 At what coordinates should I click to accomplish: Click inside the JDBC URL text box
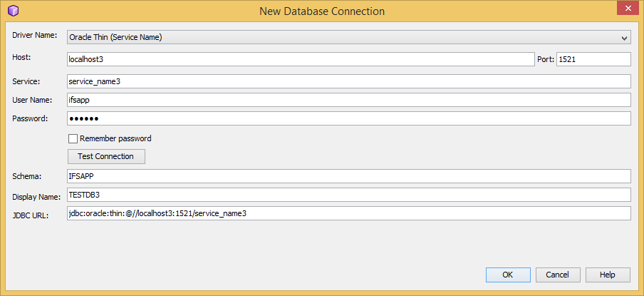point(348,213)
